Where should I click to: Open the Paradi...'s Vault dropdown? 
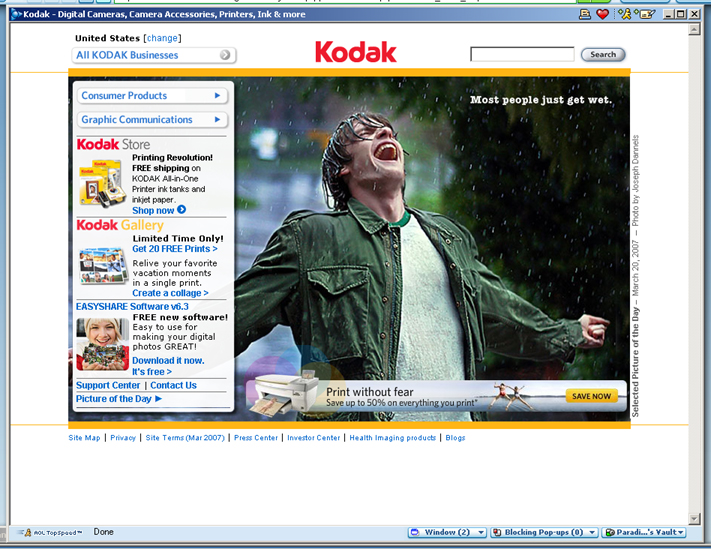644,533
